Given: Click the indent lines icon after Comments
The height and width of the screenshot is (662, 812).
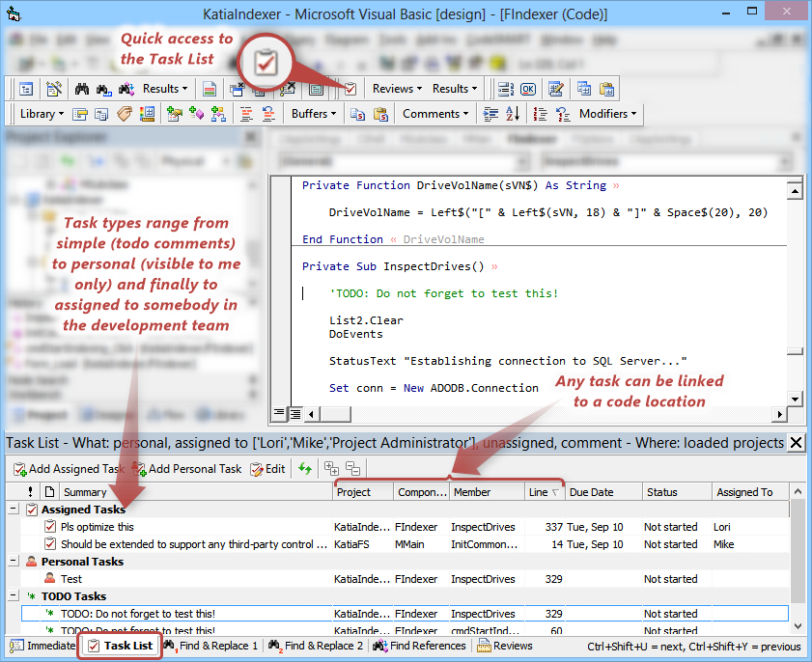Looking at the screenshot, I should pos(490,114).
